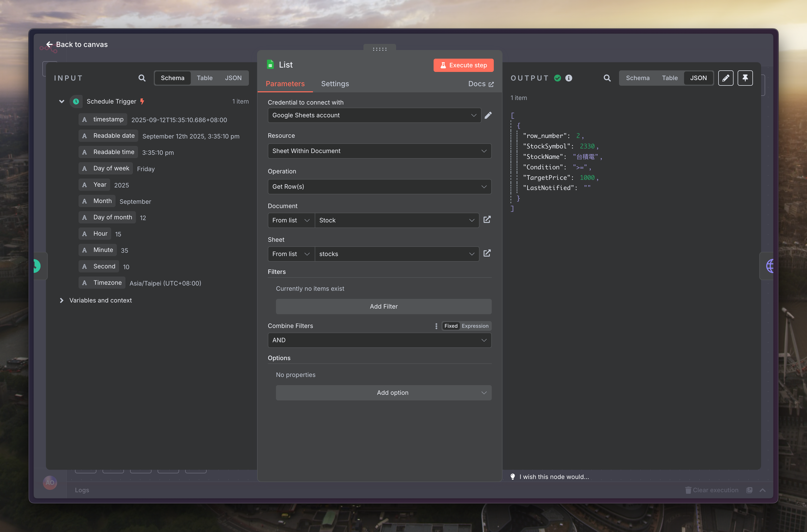Switch Combine Filters to Expression mode

pos(475,326)
